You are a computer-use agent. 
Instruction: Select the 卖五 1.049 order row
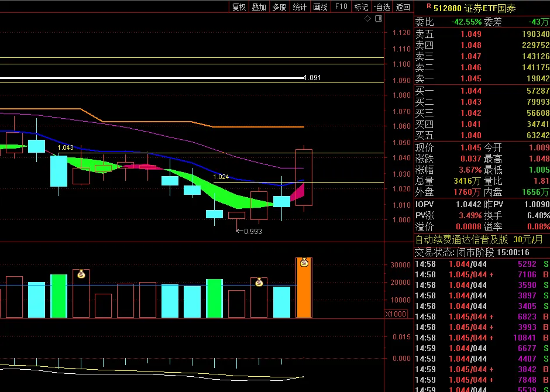(482, 34)
